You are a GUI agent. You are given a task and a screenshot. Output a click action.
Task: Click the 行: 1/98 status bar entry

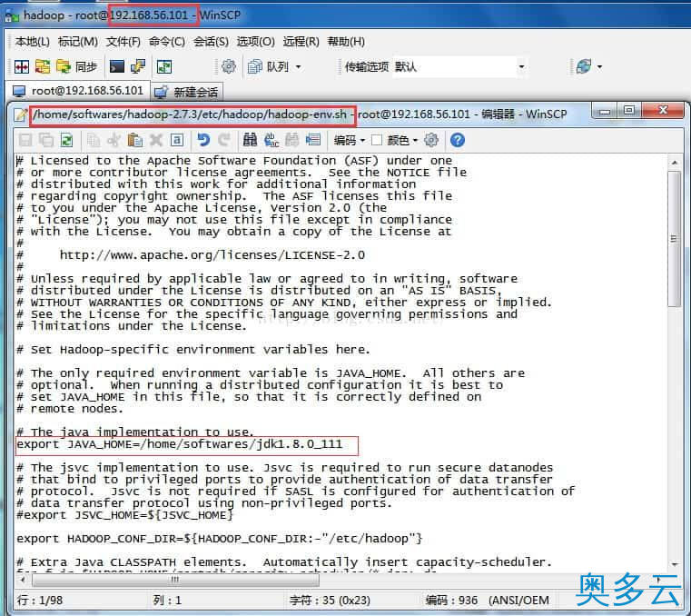pyautogui.click(x=40, y=601)
